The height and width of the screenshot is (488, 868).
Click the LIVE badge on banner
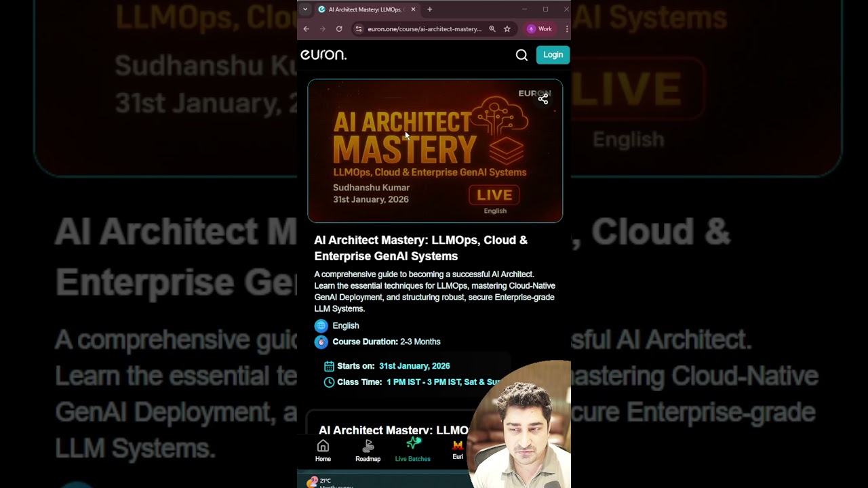pos(494,195)
